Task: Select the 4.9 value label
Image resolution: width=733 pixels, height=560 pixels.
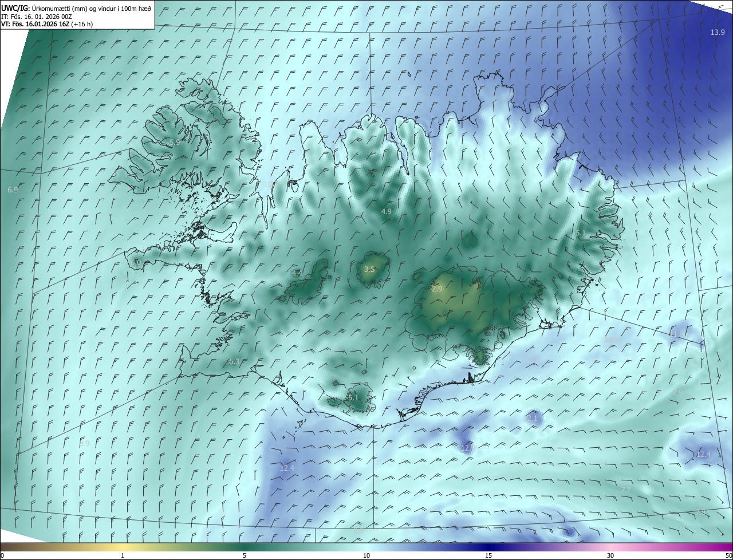Action: [x=387, y=211]
